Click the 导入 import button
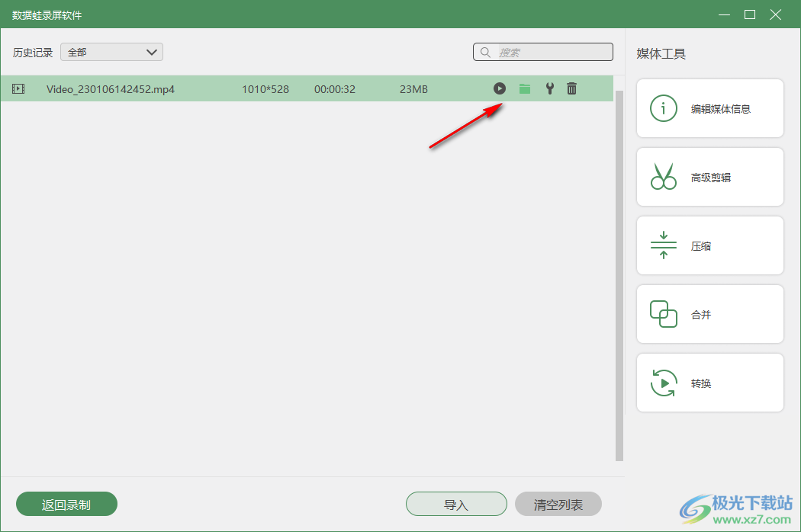 456,504
